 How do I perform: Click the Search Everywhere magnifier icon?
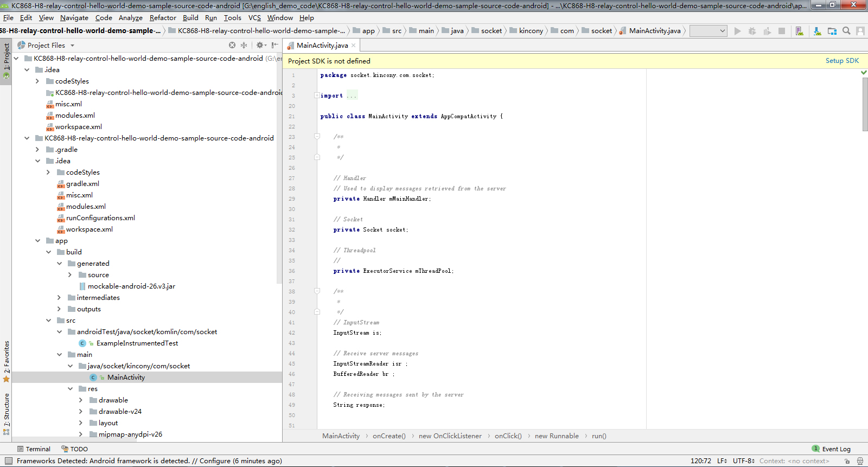[x=846, y=31]
